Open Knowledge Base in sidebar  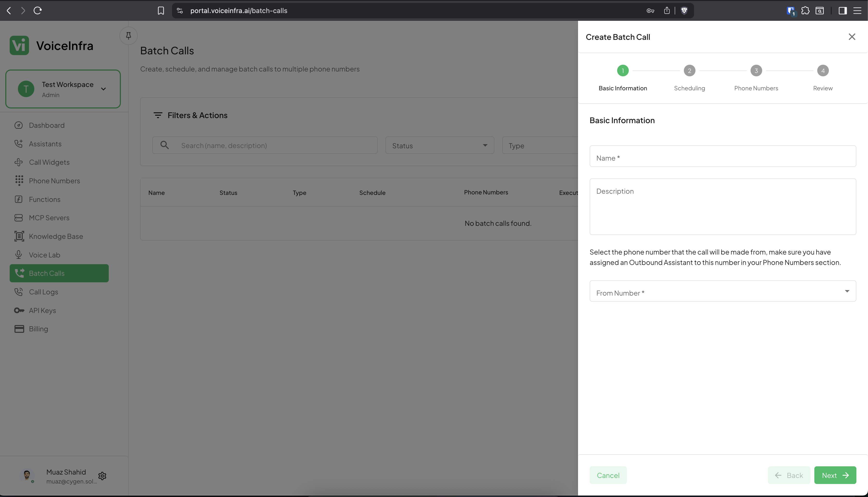pyautogui.click(x=59, y=236)
